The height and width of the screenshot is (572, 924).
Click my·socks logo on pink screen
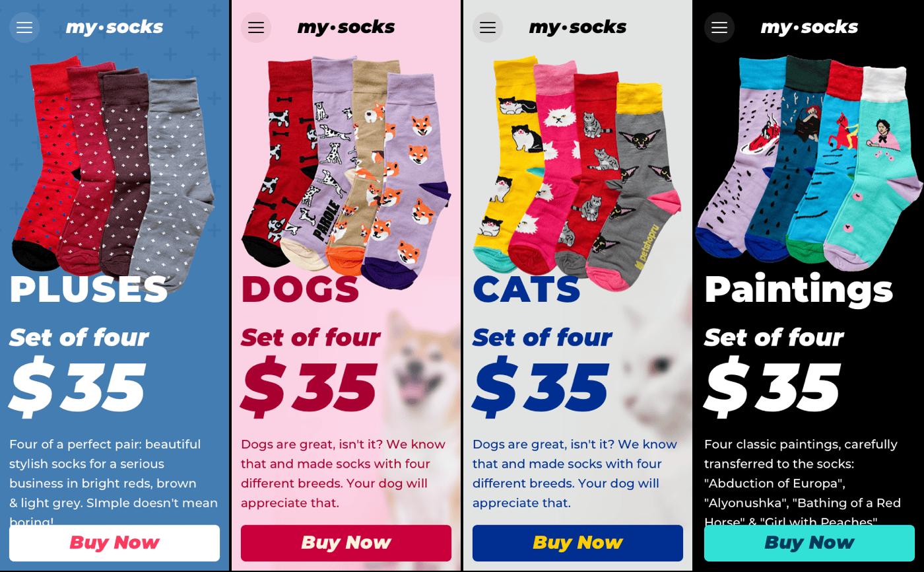click(x=346, y=27)
